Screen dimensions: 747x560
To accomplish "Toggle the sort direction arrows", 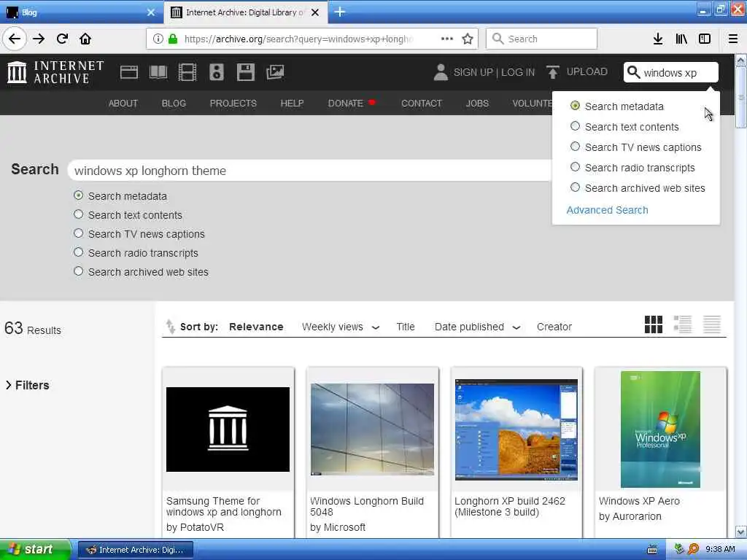I will click(170, 327).
